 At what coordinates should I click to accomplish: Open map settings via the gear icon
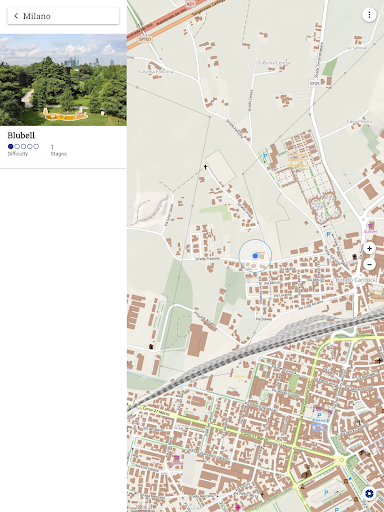[369, 493]
